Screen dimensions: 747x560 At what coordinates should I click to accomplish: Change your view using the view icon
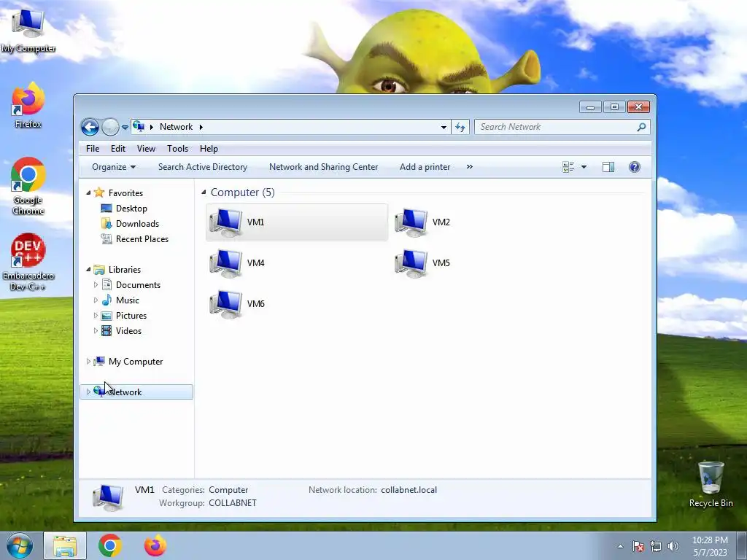coord(568,167)
